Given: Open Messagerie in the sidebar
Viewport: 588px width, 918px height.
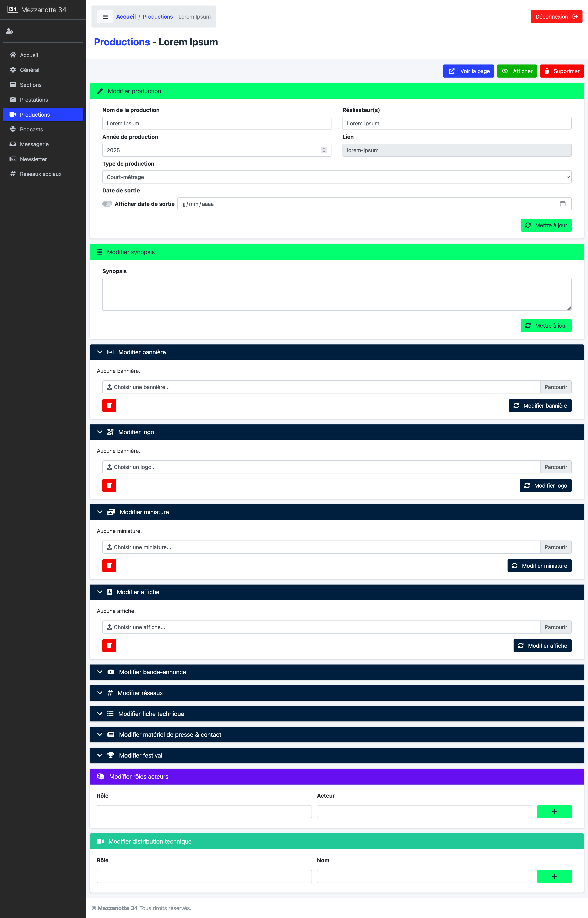Looking at the screenshot, I should click(43, 144).
